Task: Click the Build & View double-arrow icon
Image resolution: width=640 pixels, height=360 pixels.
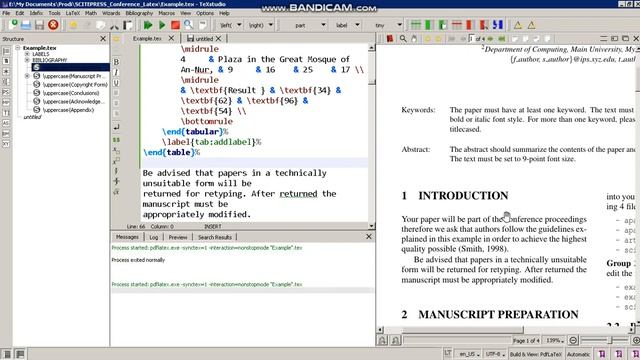Action: click(148, 25)
